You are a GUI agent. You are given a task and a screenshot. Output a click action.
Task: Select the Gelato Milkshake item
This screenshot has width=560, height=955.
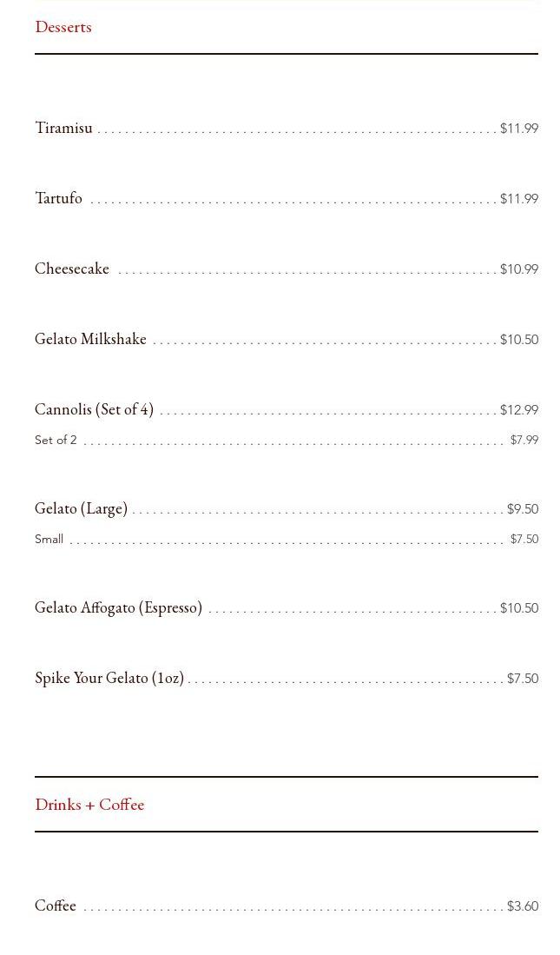[90, 339]
